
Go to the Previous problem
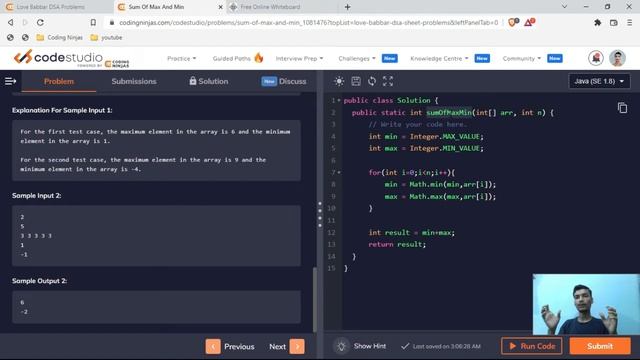pyautogui.click(x=230, y=347)
